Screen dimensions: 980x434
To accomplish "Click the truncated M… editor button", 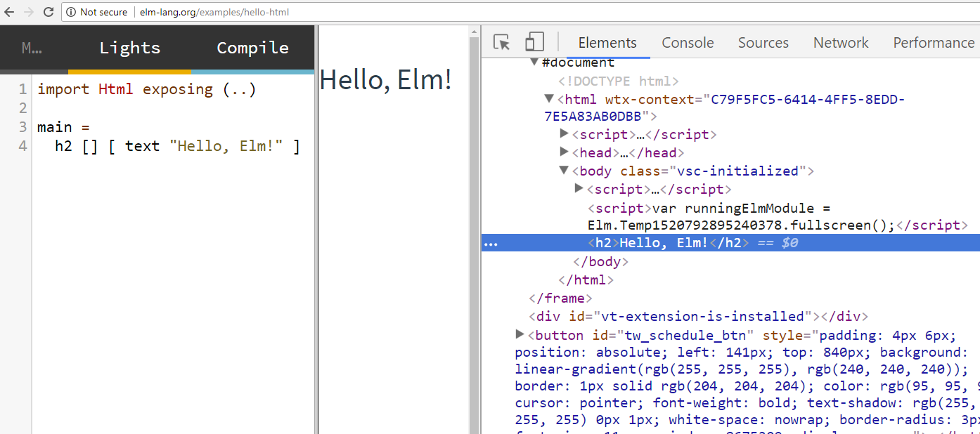I will click(32, 48).
